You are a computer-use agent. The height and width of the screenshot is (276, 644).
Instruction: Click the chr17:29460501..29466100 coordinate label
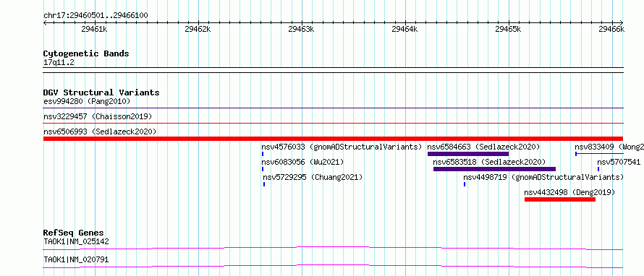click(x=96, y=15)
